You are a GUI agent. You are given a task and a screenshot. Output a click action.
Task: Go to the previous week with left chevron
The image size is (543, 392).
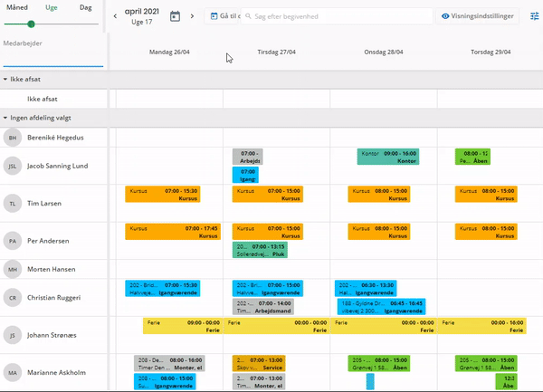115,16
